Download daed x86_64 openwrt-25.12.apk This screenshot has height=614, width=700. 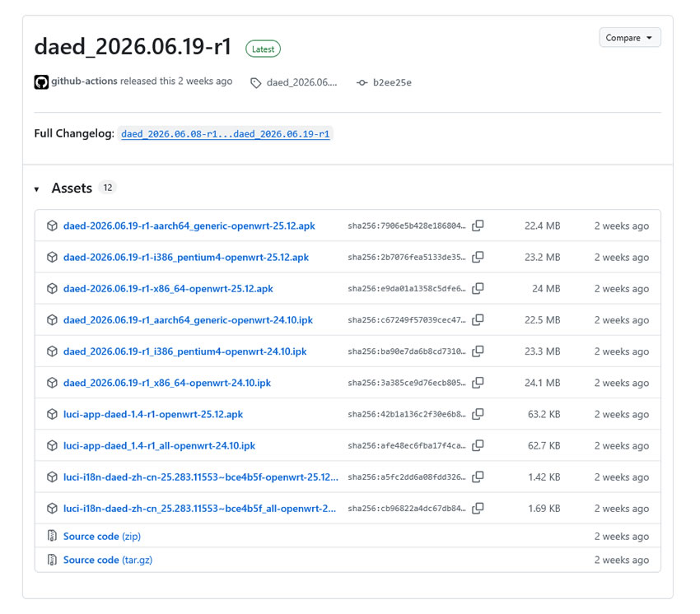(168, 289)
